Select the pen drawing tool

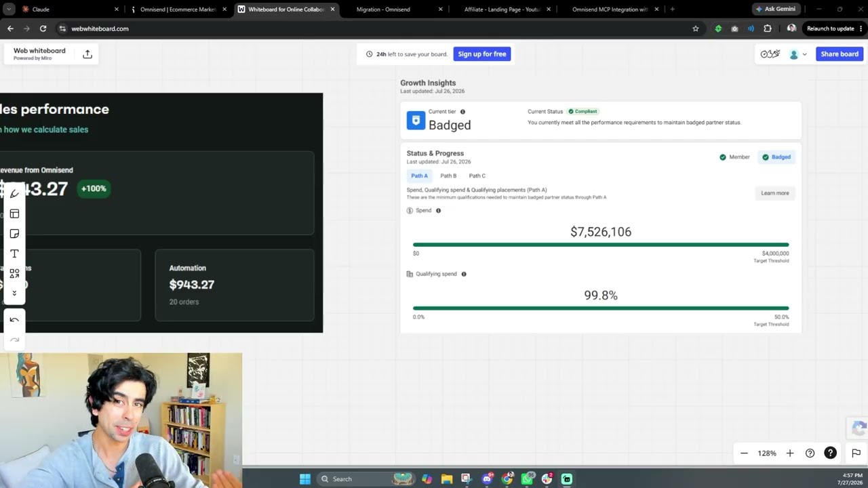(14, 194)
